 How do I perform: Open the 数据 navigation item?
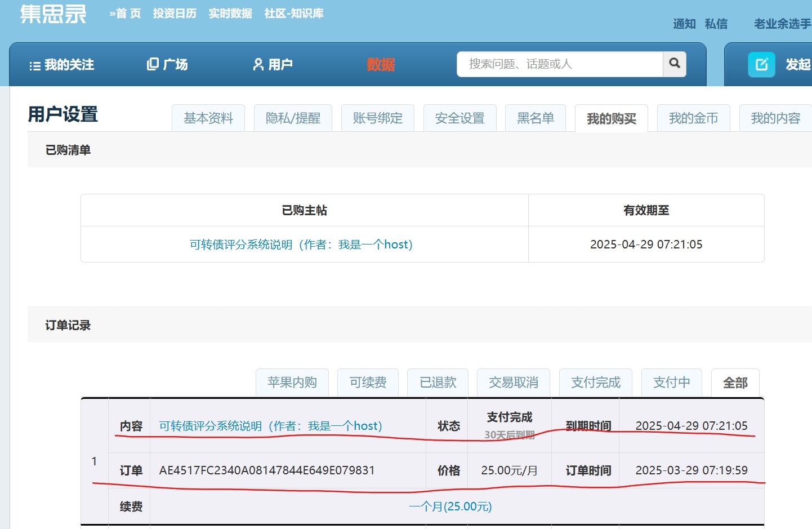[x=381, y=65]
